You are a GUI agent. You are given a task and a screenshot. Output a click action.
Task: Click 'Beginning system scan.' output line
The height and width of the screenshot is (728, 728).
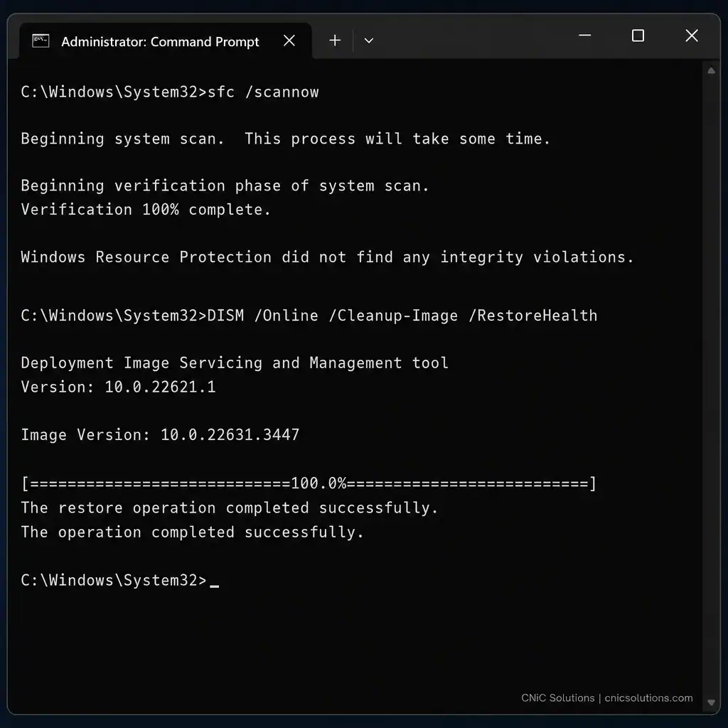click(x=286, y=139)
